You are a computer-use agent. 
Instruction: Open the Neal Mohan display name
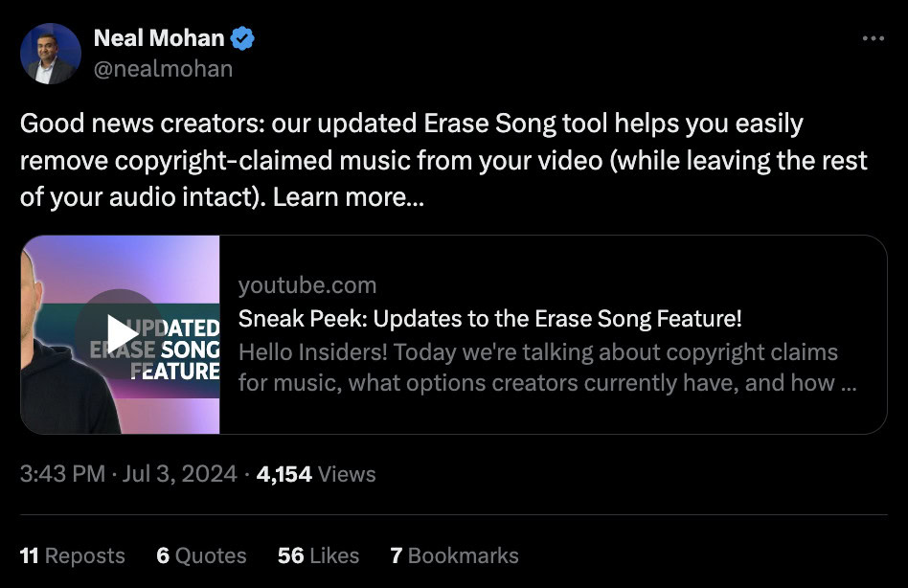(158, 39)
